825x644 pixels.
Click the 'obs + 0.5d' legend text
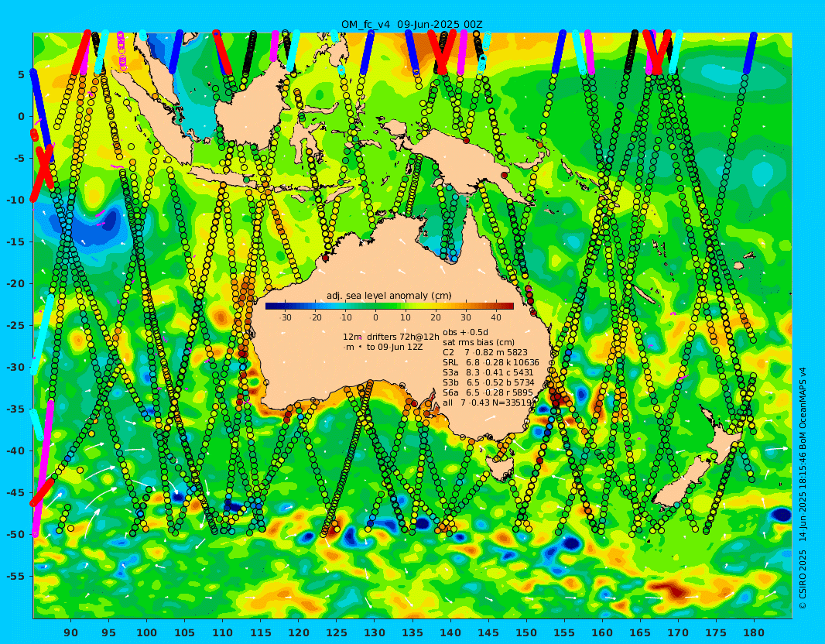click(x=466, y=333)
